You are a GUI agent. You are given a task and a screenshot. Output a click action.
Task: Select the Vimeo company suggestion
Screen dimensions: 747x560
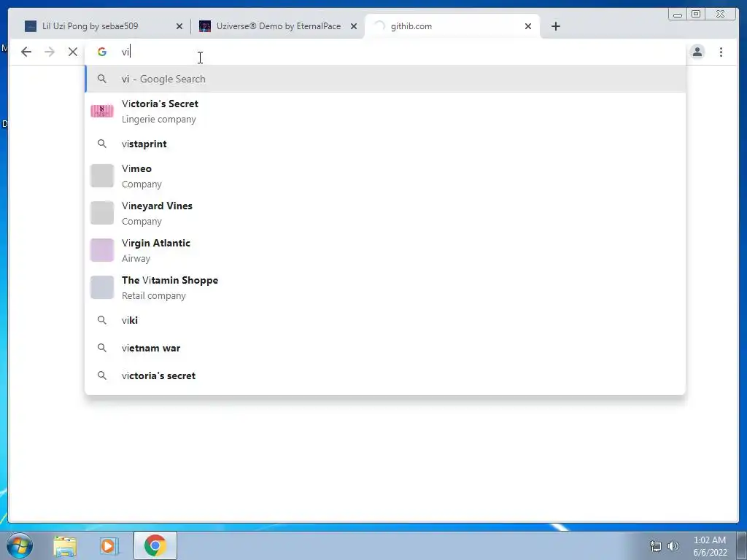click(385, 176)
